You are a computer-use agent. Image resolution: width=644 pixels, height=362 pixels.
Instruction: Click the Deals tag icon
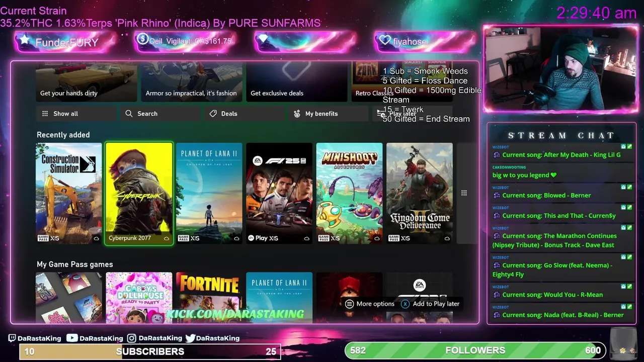pos(213,114)
